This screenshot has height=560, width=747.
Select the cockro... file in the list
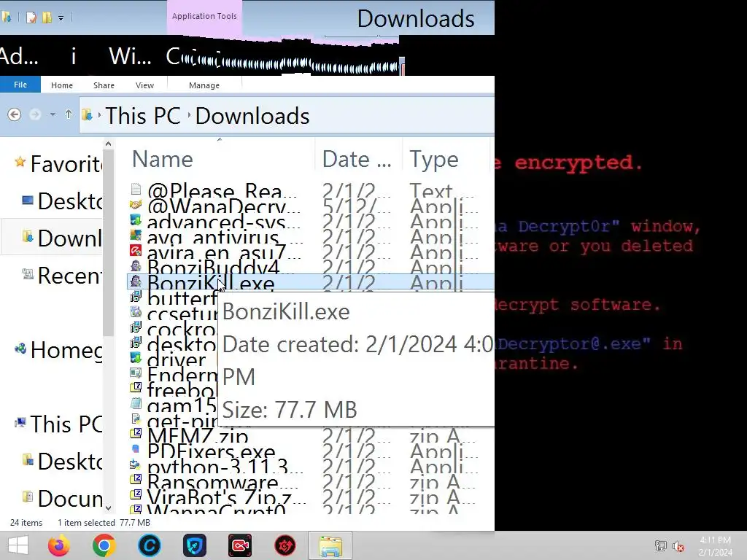click(182, 330)
